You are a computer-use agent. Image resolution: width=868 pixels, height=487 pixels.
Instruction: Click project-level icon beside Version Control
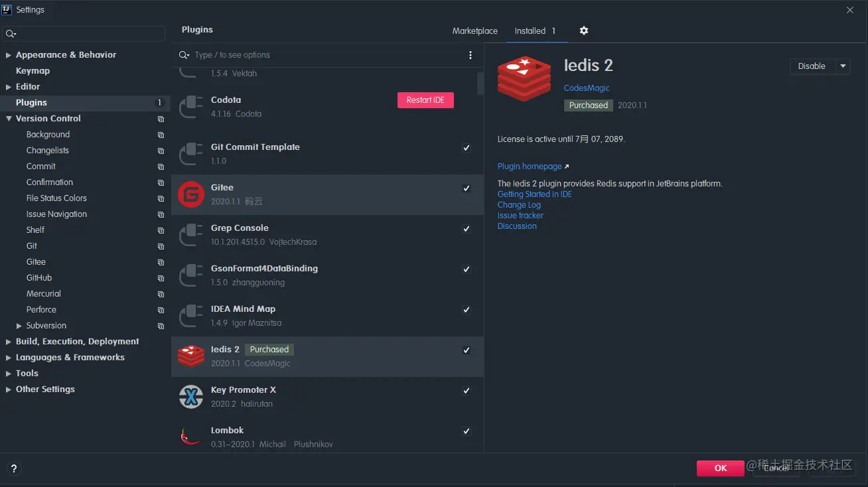[161, 119]
